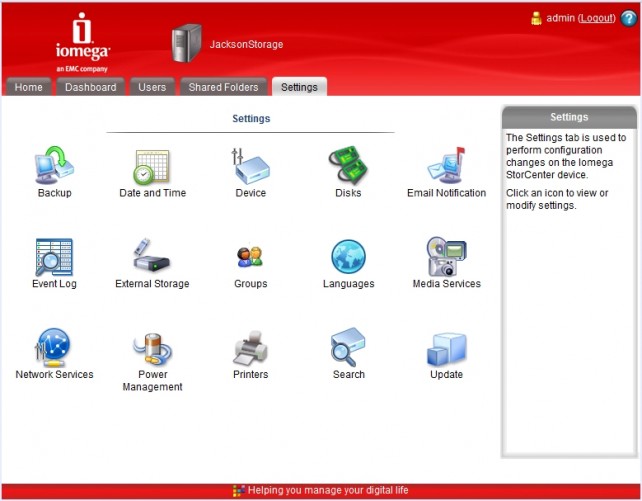Open the Users tab
The image size is (642, 501).
152,87
